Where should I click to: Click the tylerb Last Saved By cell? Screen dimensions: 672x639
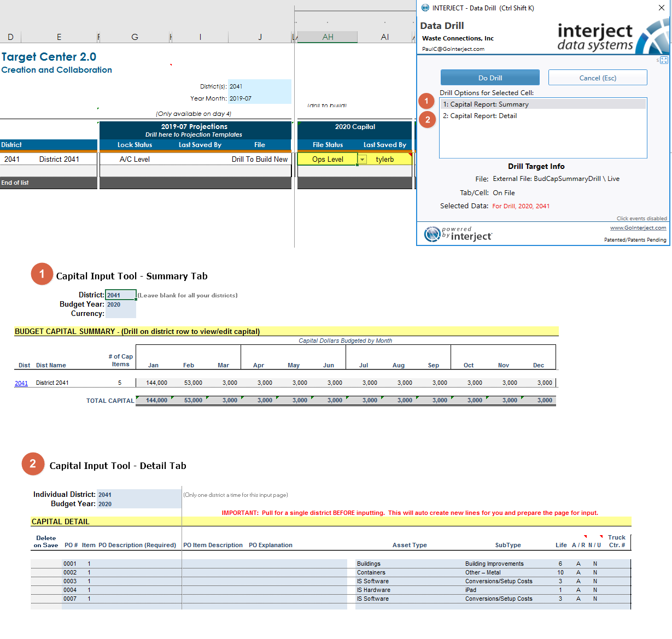tap(385, 159)
